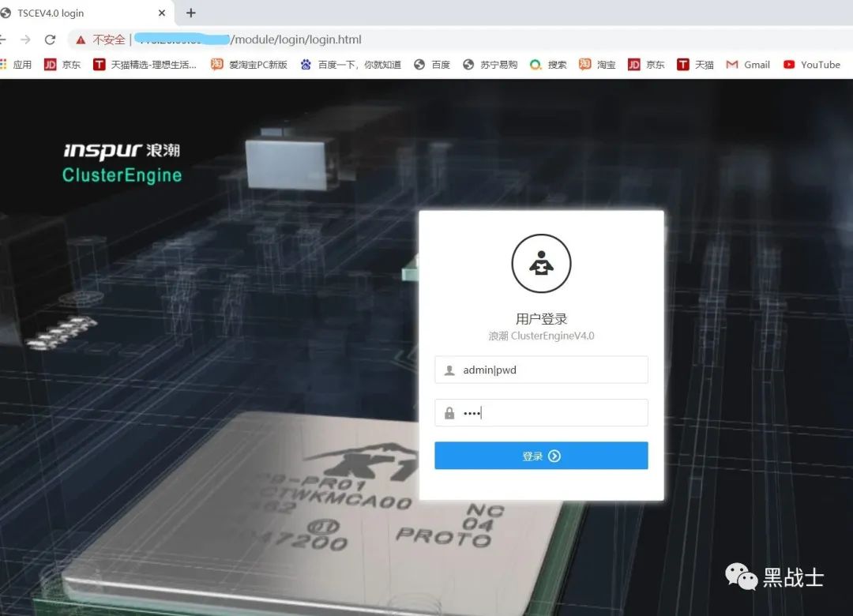Focus the username field containing admin|pwd

coord(541,370)
